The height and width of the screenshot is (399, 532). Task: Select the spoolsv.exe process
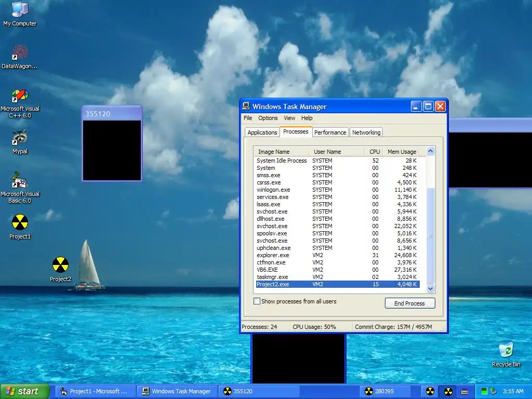tap(337, 233)
